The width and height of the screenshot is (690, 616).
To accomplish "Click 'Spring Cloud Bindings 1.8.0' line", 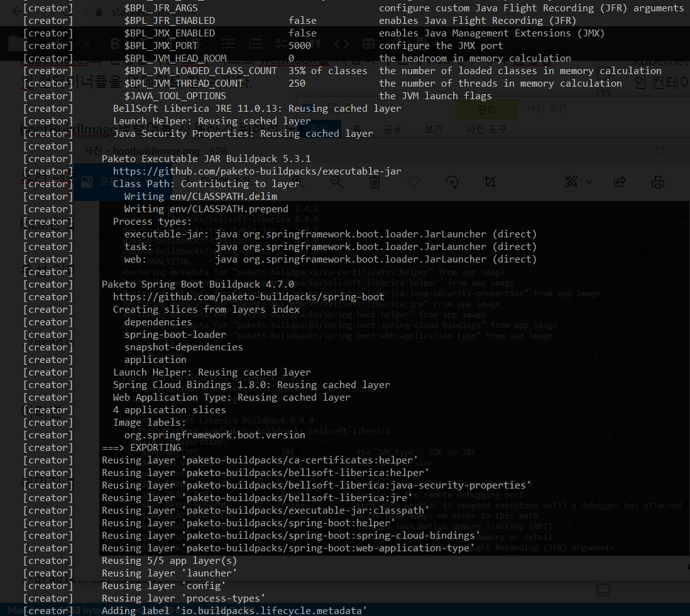I will [x=251, y=385].
